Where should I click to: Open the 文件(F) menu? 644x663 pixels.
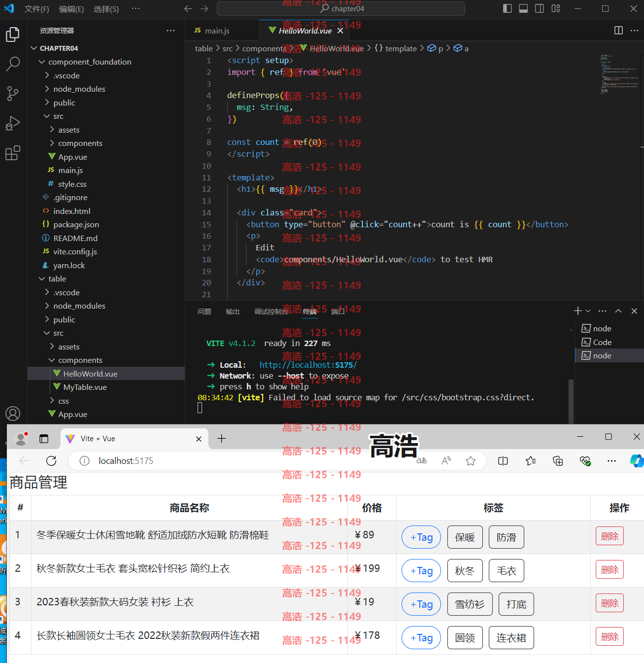(37, 9)
